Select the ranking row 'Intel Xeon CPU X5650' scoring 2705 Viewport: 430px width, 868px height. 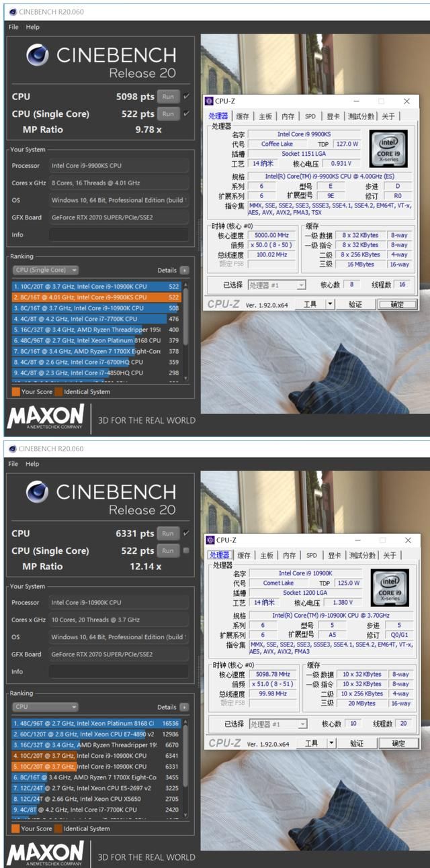point(97,799)
